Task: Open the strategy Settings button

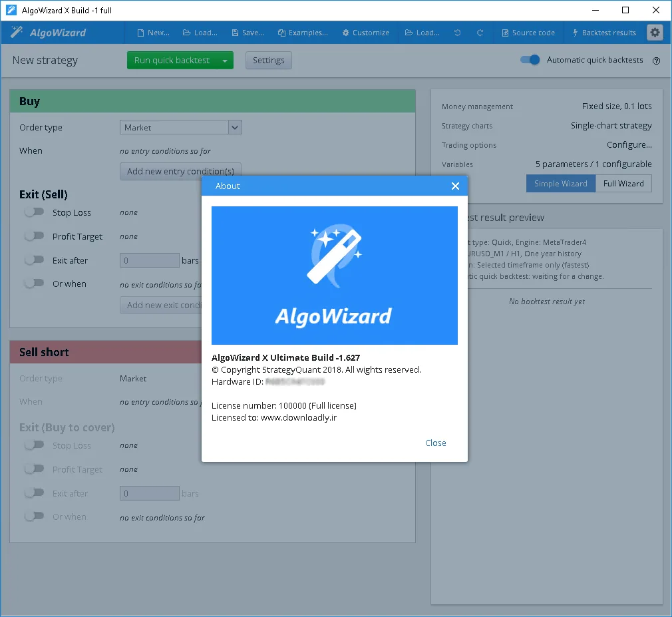Action: (x=269, y=61)
